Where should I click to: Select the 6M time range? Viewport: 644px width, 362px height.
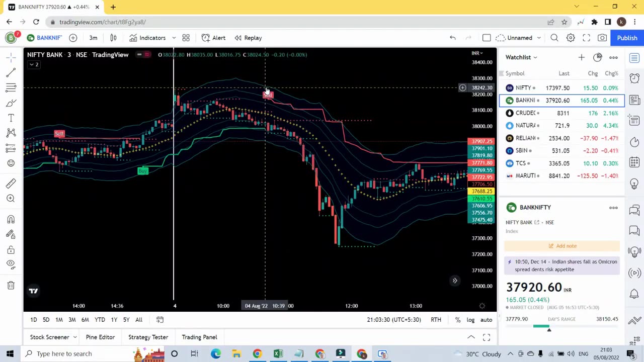[85, 320]
